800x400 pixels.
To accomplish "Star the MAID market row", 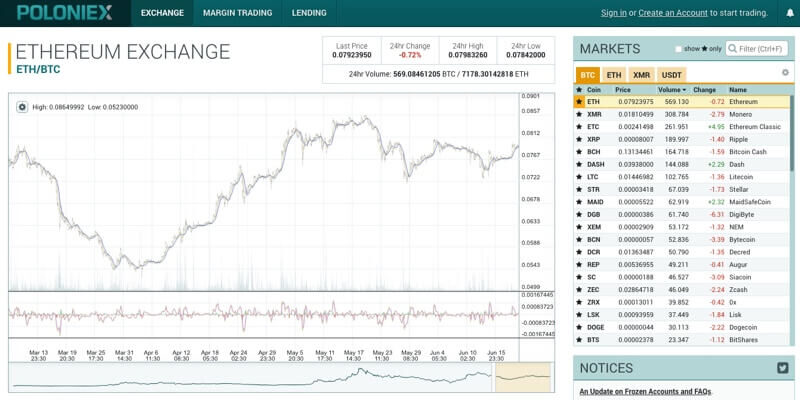I will pos(579,202).
